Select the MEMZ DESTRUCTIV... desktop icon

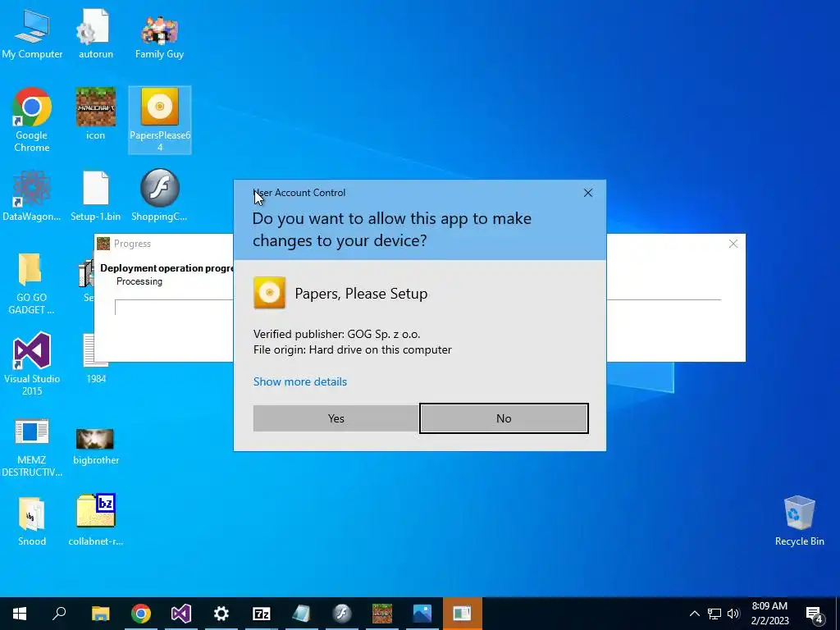point(32,447)
